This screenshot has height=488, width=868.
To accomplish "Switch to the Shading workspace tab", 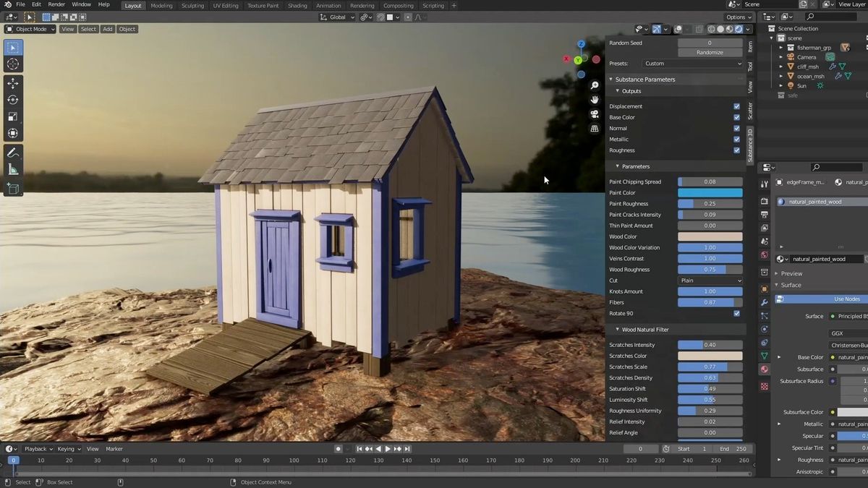I will click(x=297, y=5).
